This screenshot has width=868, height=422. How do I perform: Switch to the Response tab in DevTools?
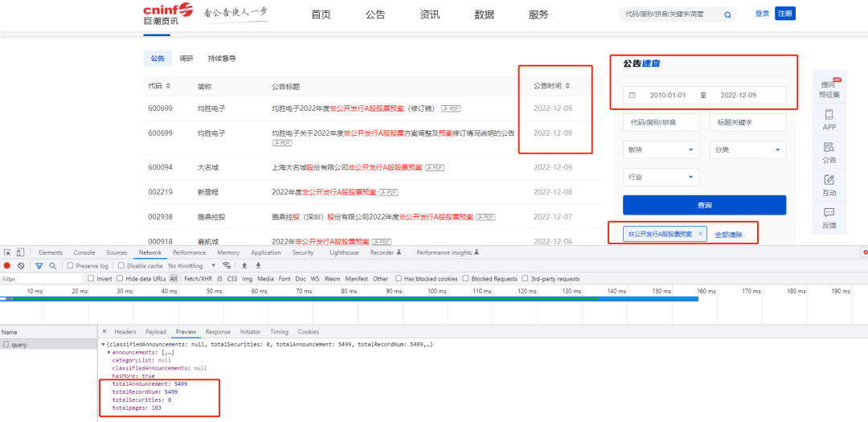[x=218, y=331]
